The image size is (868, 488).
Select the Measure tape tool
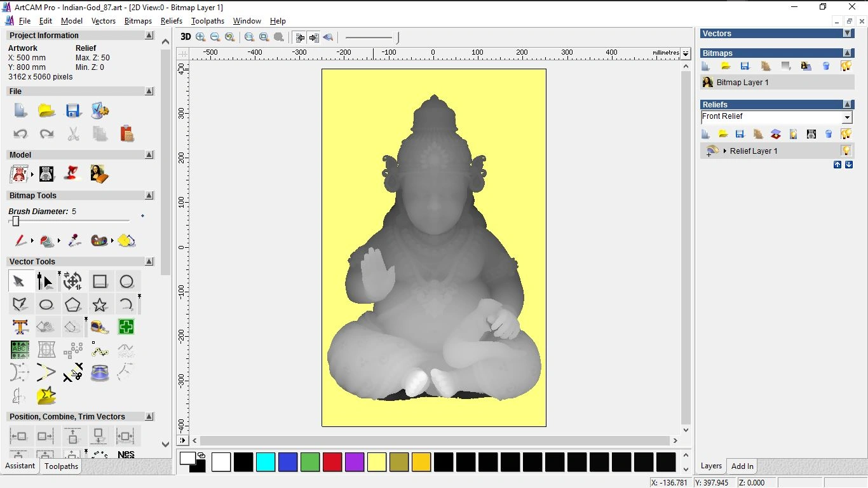(99, 327)
